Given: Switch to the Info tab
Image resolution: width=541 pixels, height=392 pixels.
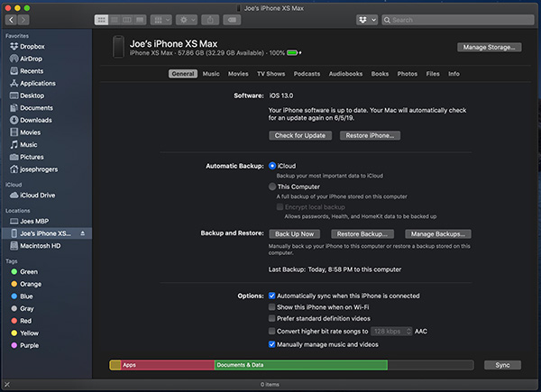Looking at the screenshot, I should click(454, 74).
